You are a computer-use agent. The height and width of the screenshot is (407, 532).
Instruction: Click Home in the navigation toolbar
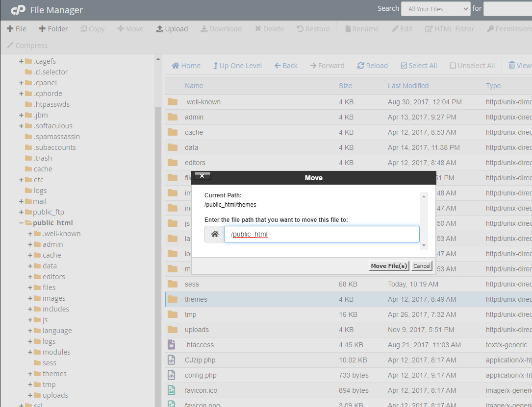pos(186,65)
